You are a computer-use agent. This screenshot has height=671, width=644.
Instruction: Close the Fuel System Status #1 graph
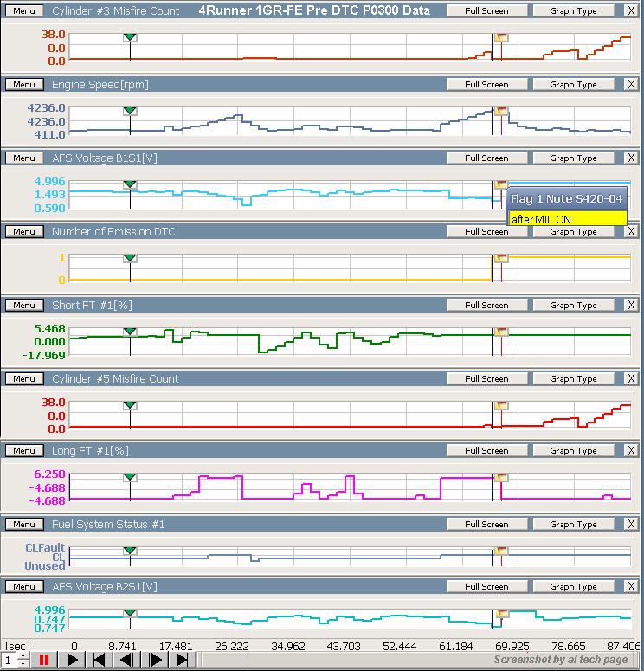click(x=630, y=524)
